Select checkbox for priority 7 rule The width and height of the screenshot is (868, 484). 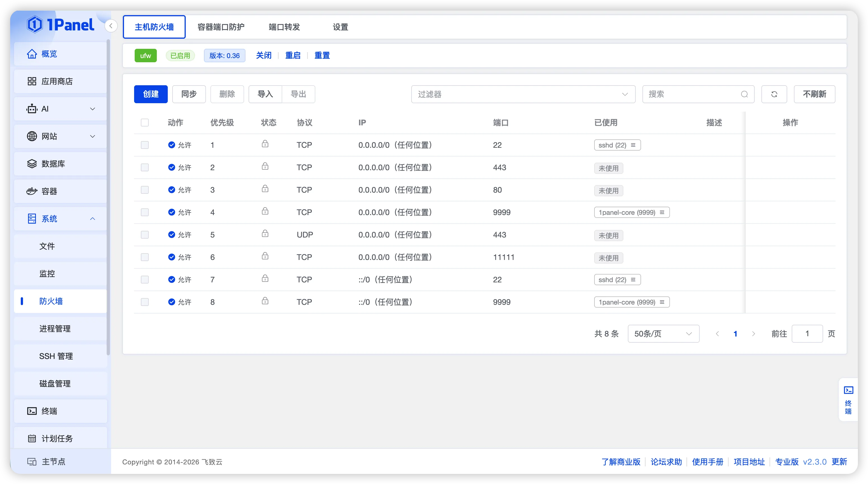(x=144, y=280)
